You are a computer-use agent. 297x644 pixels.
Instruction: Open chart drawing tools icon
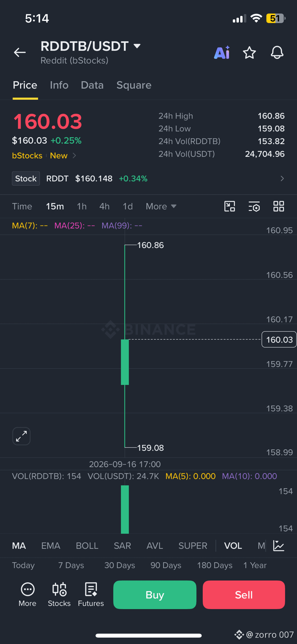click(x=230, y=206)
